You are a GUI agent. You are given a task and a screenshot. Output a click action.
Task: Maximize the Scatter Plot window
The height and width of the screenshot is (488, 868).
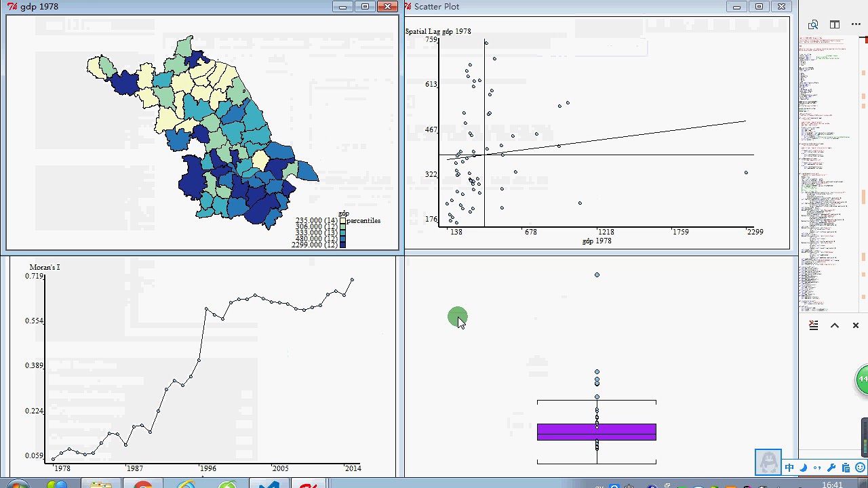click(x=759, y=7)
